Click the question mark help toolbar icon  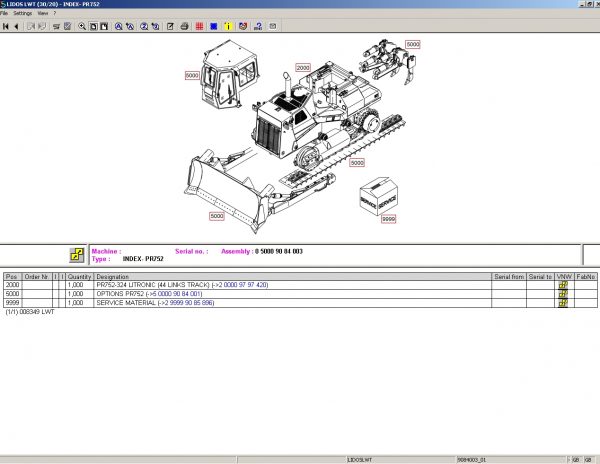click(259, 26)
